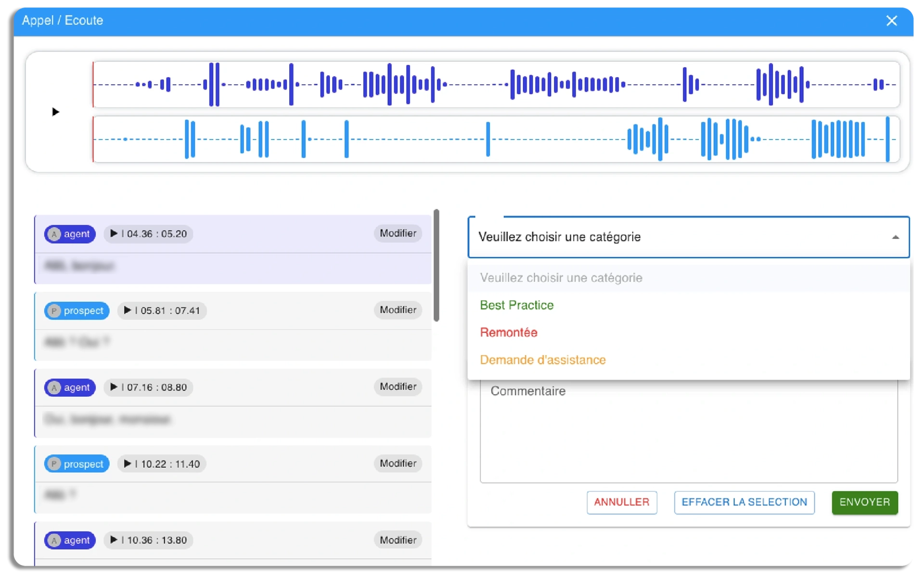This screenshot has width=924, height=577.
Task: Select placeholder Veuillez choisir une catégorie option
Action: (x=561, y=278)
